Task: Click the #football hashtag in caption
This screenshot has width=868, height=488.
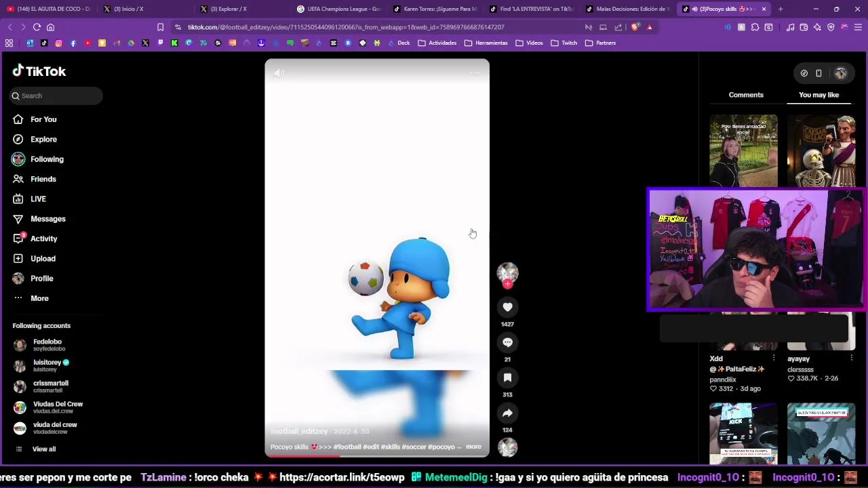Action: coord(347,447)
